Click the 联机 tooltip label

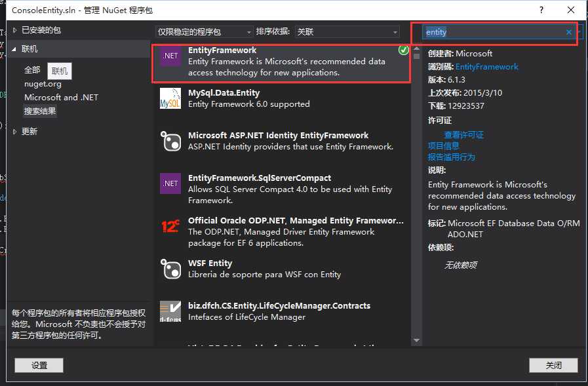pyautogui.click(x=60, y=71)
